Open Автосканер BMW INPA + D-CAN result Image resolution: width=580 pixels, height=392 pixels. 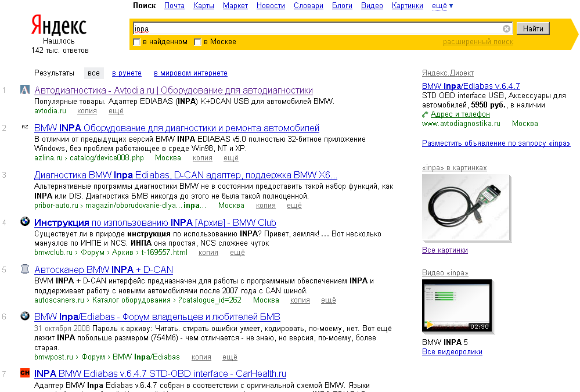(x=103, y=269)
